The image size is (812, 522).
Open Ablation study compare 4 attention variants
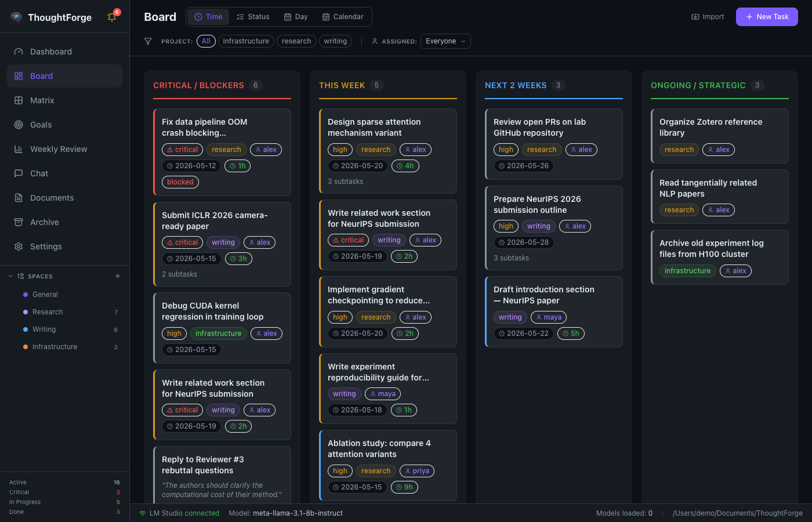click(x=388, y=465)
